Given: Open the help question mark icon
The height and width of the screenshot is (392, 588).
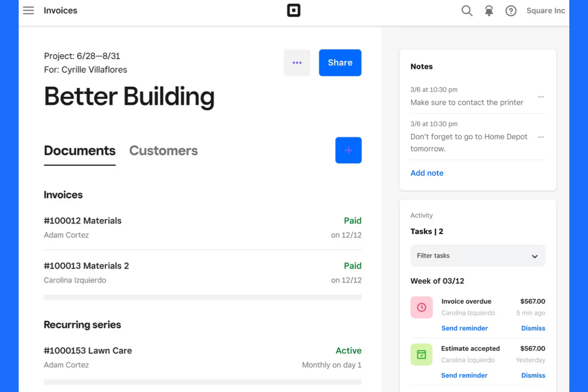Looking at the screenshot, I should click(511, 11).
